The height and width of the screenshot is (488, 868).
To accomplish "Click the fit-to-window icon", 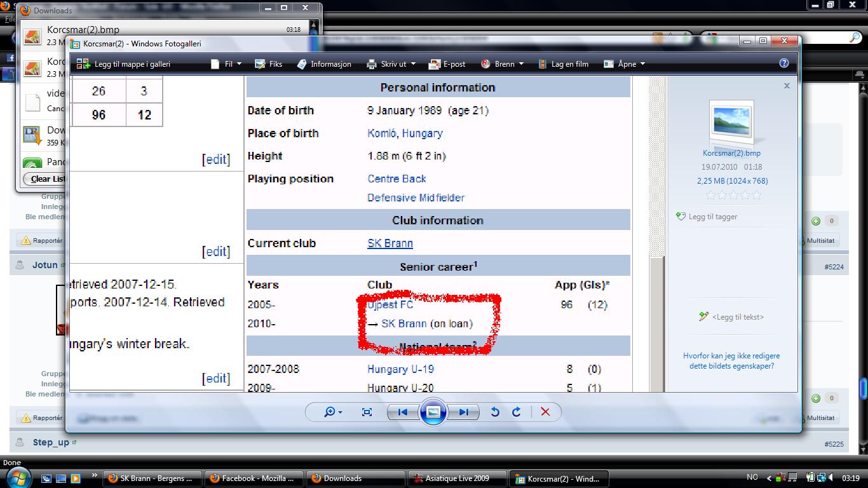I will (x=367, y=412).
